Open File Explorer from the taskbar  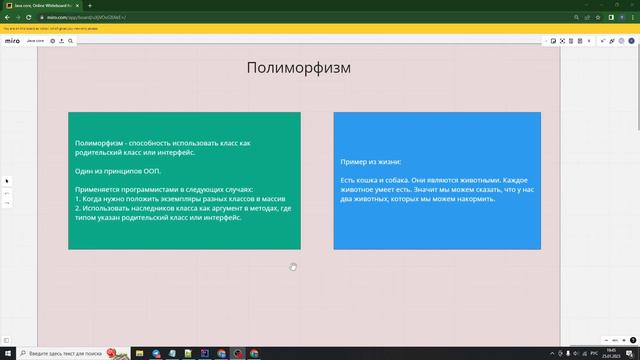tap(140, 353)
